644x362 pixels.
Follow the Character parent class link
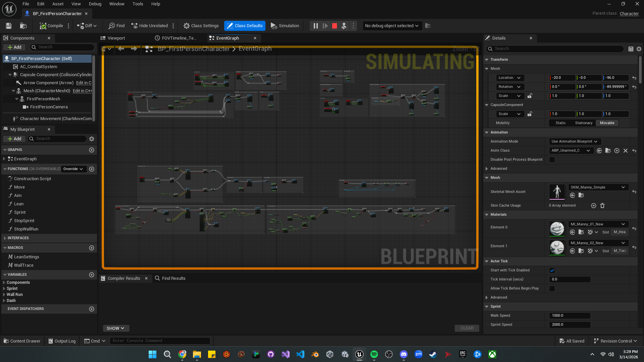pos(629,14)
